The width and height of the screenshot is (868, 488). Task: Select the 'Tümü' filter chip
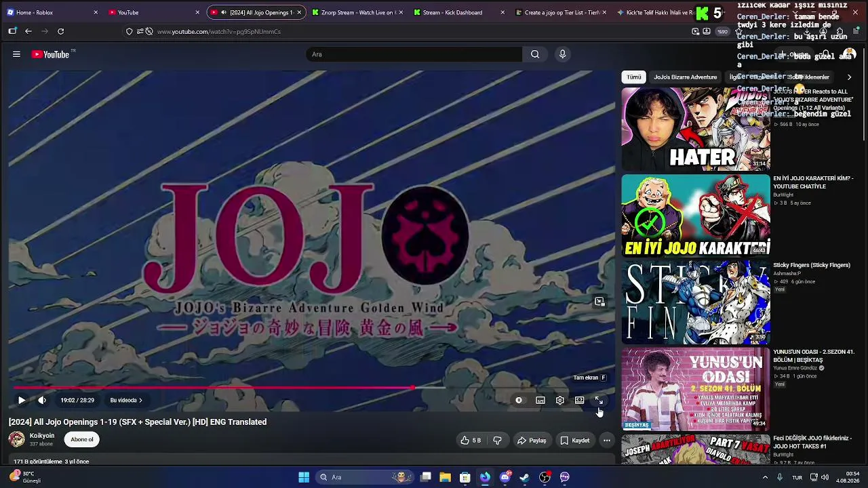tap(634, 77)
